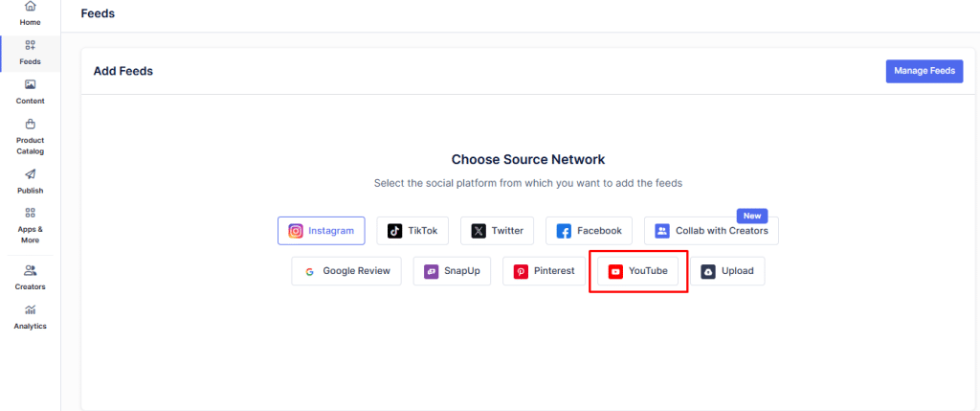Select the Feeds icon in sidebar
Viewport: 980px width, 411px height.
click(30, 45)
